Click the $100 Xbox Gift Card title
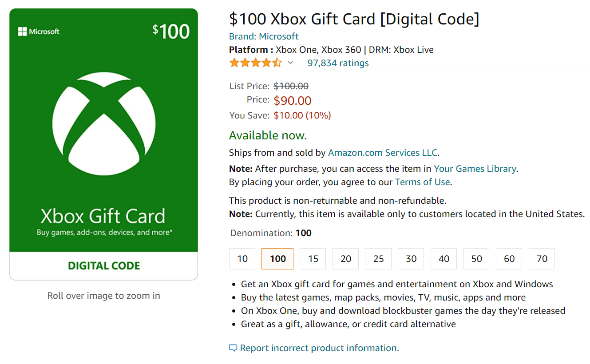This screenshot has height=364, width=590. [x=354, y=19]
